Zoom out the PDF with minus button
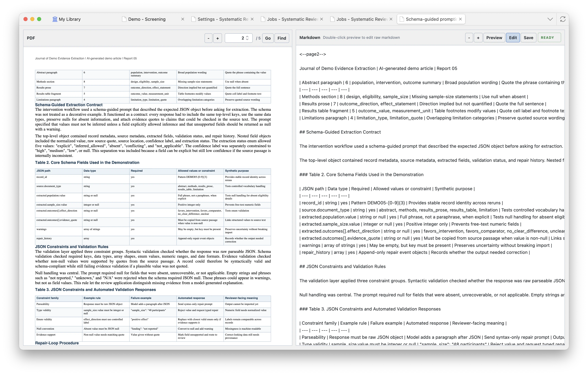588x375 pixels. [x=208, y=38]
